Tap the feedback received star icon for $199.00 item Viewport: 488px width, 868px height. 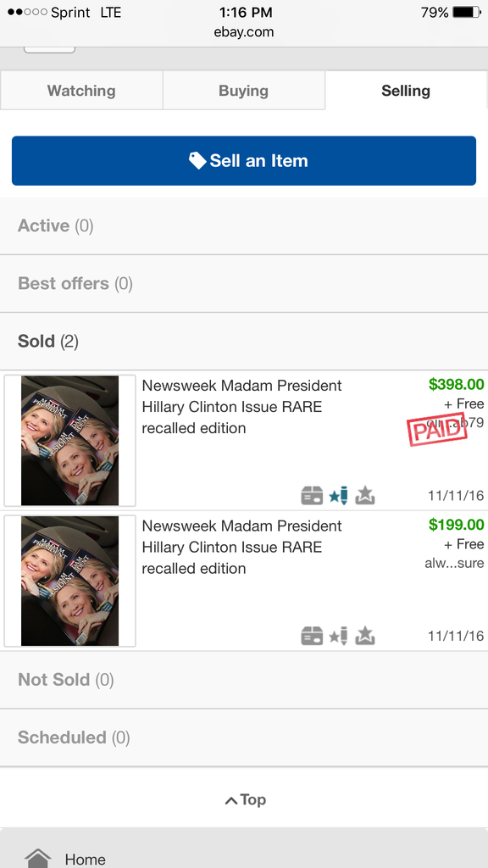click(x=364, y=636)
